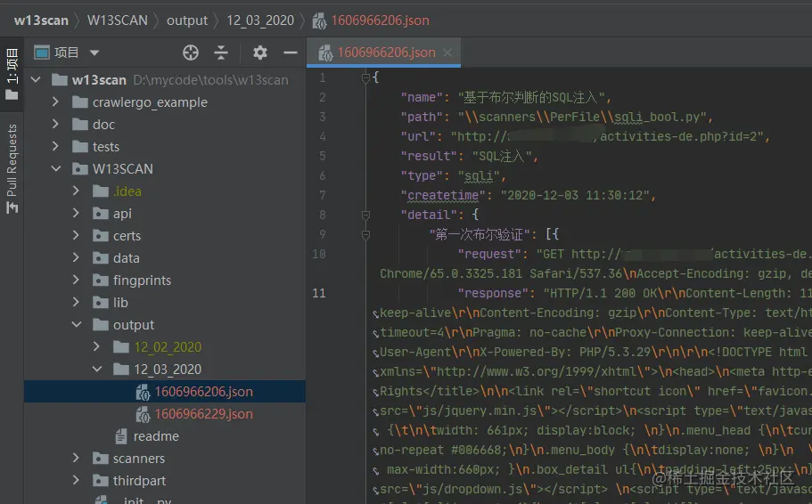Fold the "detail" object on line 8
Viewport: 812px width, 504px height.
pos(365,215)
